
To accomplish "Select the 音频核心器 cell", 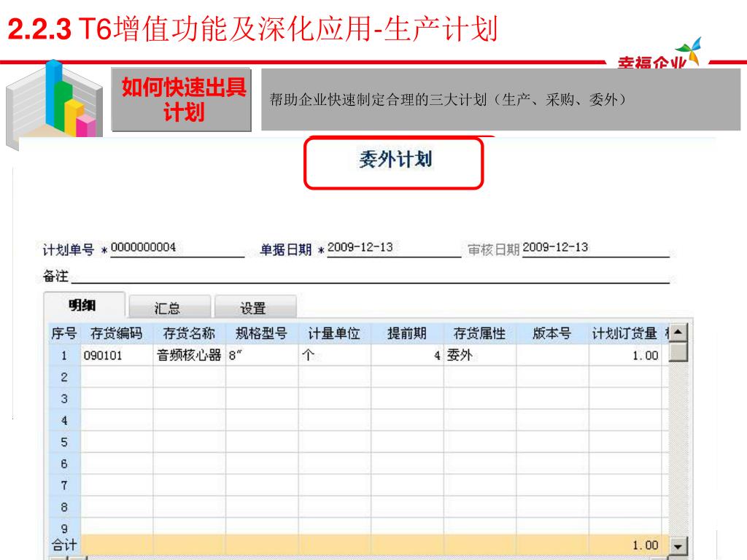I will (189, 355).
